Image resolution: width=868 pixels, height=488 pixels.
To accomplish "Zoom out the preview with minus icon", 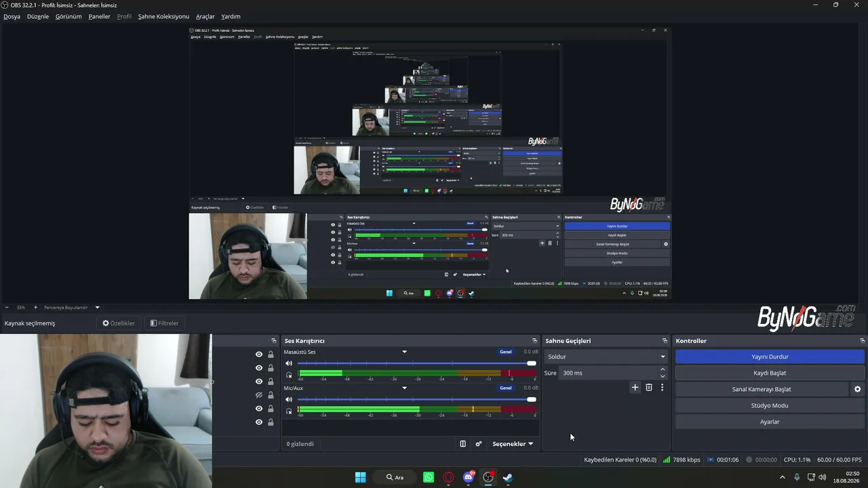I will point(7,308).
